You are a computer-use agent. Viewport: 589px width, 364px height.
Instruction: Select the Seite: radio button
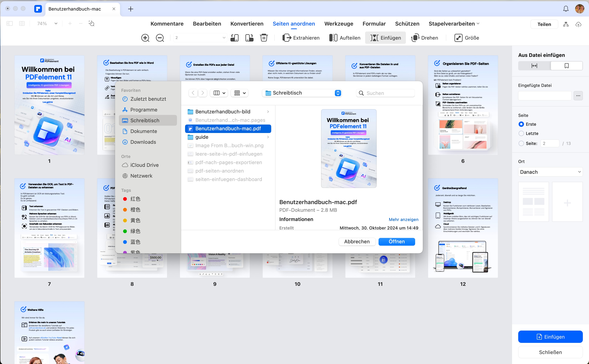click(521, 144)
